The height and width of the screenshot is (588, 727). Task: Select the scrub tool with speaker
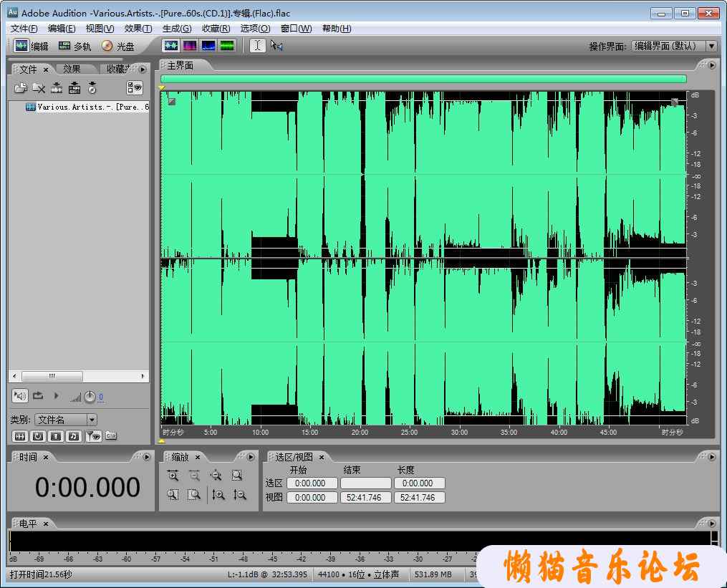click(276, 45)
